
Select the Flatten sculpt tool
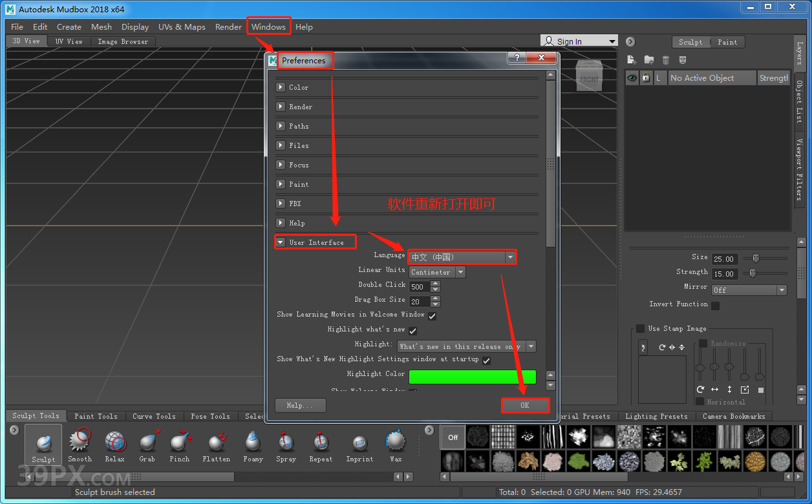216,443
